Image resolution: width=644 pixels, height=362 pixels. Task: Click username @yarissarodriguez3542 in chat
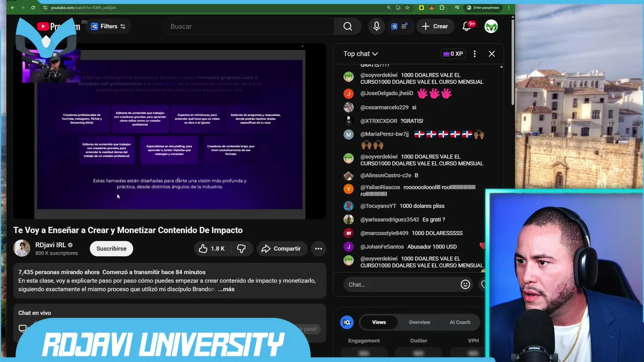389,219
